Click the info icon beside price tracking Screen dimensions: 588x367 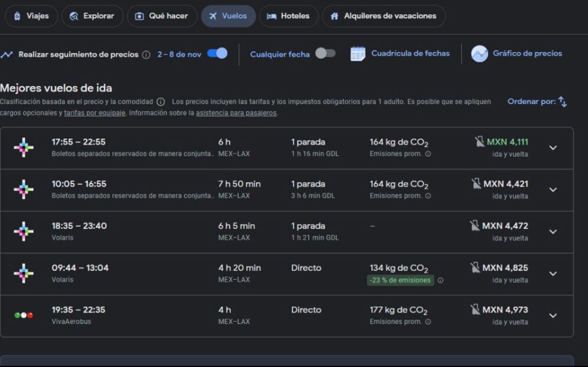tap(146, 54)
